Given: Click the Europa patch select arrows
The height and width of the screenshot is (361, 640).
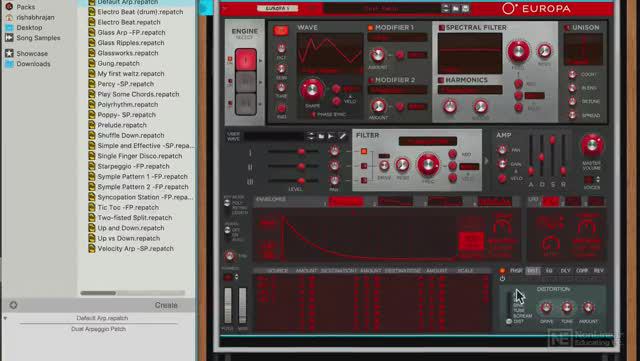Looking at the screenshot, I should [445, 8].
